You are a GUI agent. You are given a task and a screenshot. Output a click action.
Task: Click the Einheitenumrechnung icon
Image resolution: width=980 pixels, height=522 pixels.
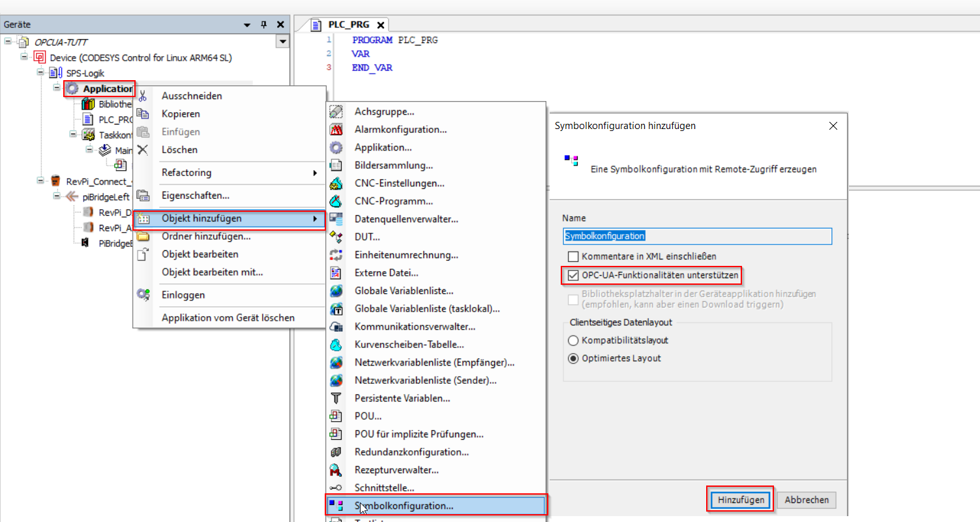click(336, 255)
